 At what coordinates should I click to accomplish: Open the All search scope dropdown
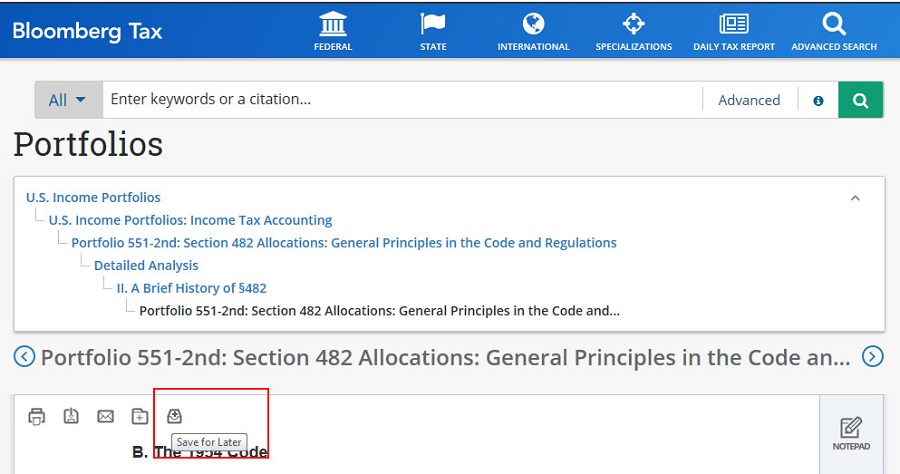click(x=68, y=100)
